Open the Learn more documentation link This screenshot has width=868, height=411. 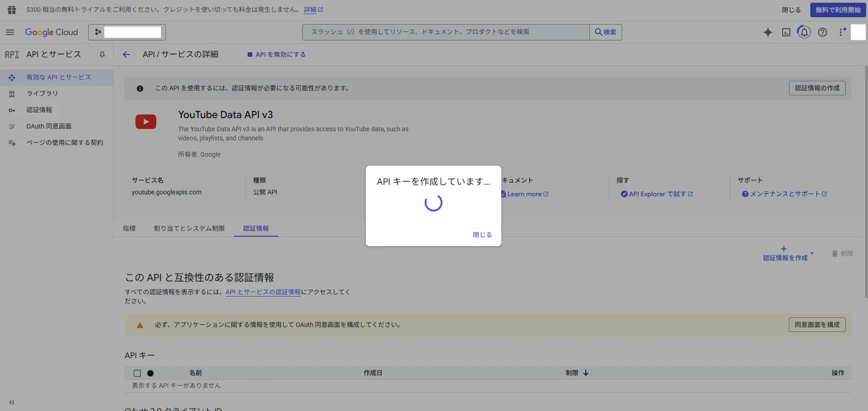click(525, 194)
